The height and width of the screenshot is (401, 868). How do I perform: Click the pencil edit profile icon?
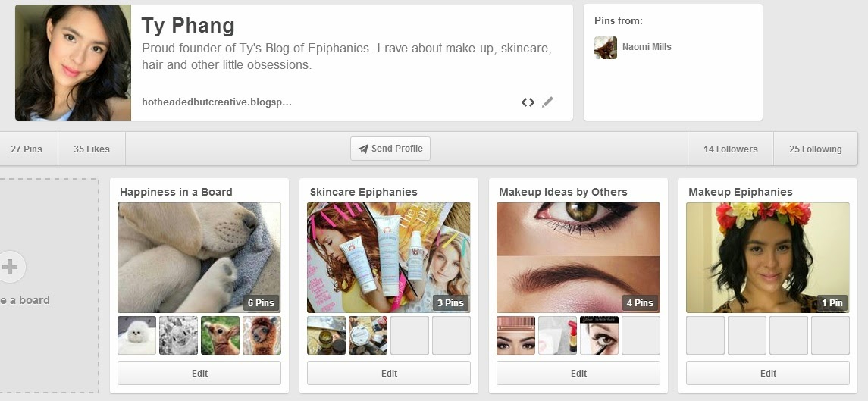(x=547, y=102)
